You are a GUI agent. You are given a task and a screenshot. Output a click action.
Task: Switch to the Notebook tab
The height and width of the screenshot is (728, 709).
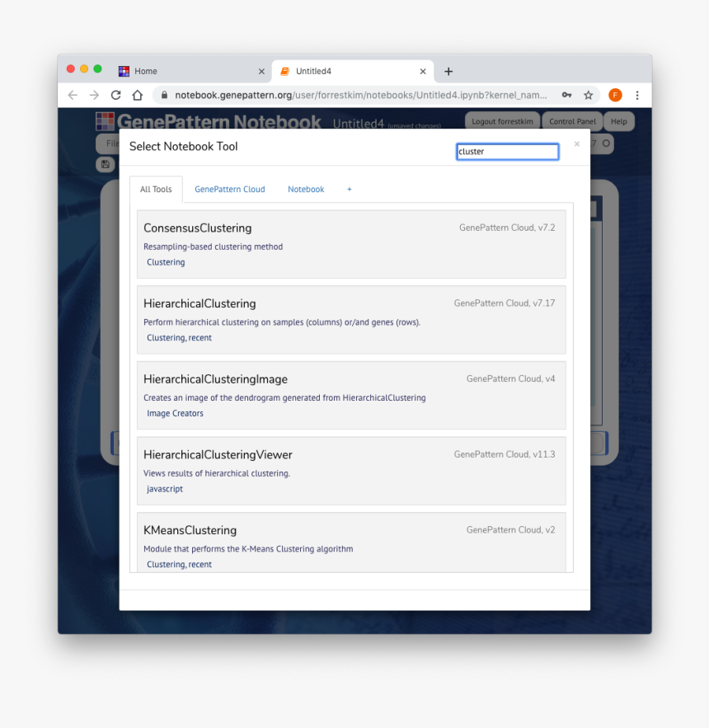(x=306, y=190)
